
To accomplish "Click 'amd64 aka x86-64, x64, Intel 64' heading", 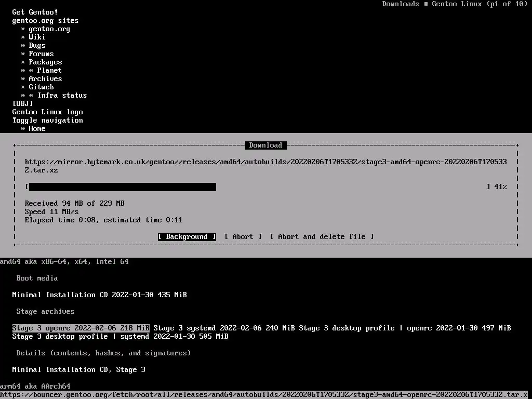I will click(x=64, y=262).
